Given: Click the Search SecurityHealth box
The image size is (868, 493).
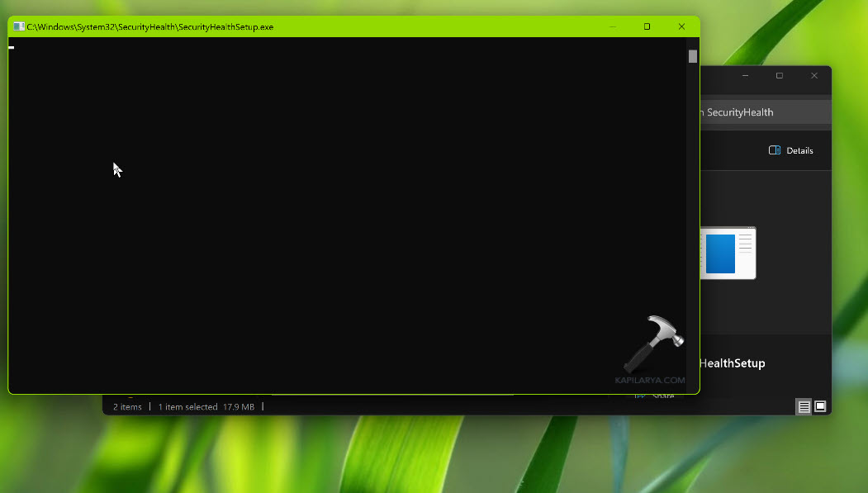Looking at the screenshot, I should [760, 112].
